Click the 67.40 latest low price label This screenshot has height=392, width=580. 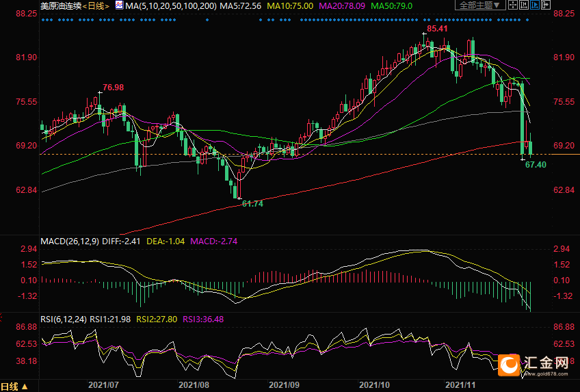coord(536,165)
